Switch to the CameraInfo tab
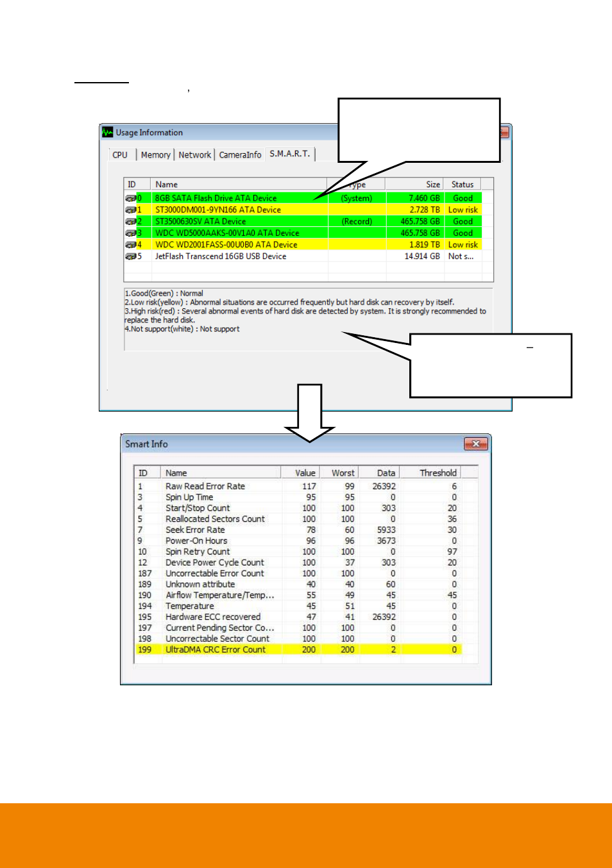The height and width of the screenshot is (868, 612). (x=240, y=154)
